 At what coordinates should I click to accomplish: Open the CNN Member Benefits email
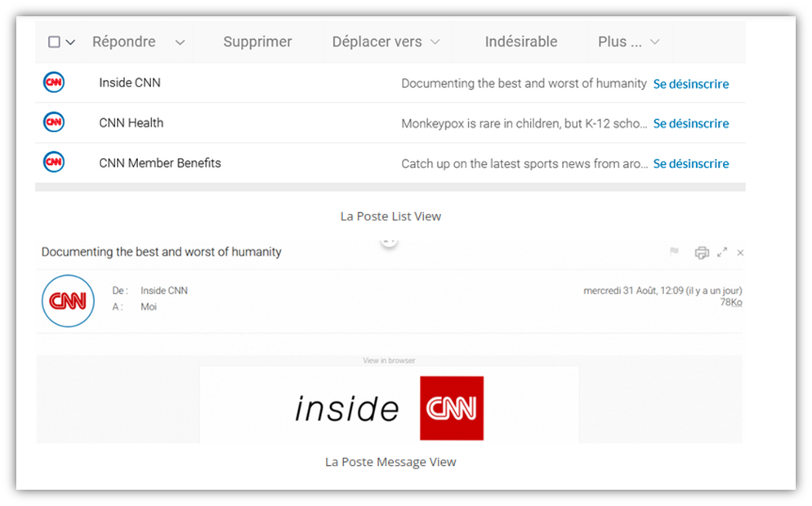point(160,163)
